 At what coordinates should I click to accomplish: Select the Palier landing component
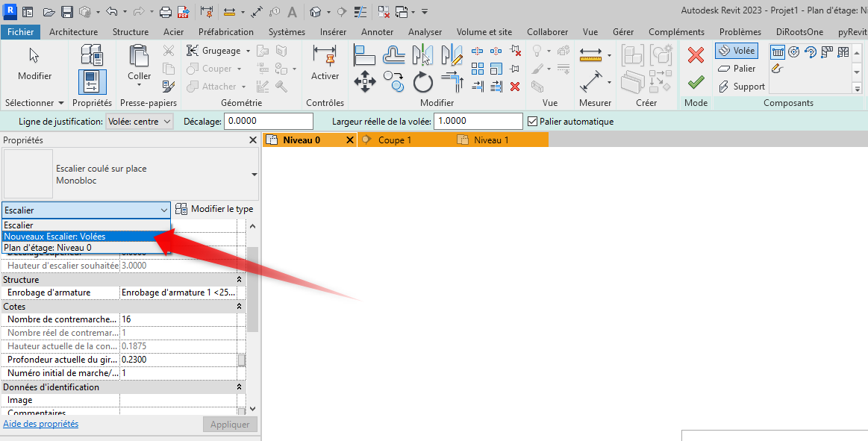(x=737, y=69)
